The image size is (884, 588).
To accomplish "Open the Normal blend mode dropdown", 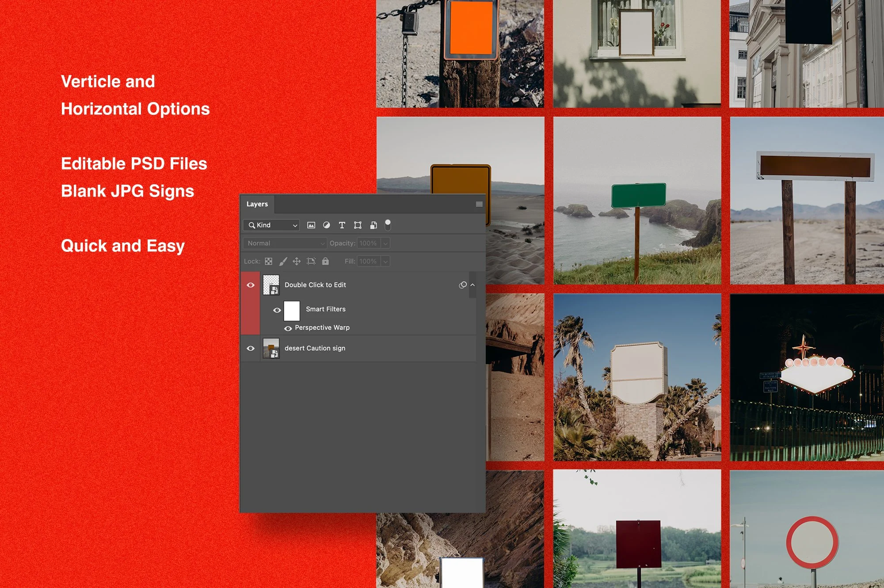I will [285, 243].
